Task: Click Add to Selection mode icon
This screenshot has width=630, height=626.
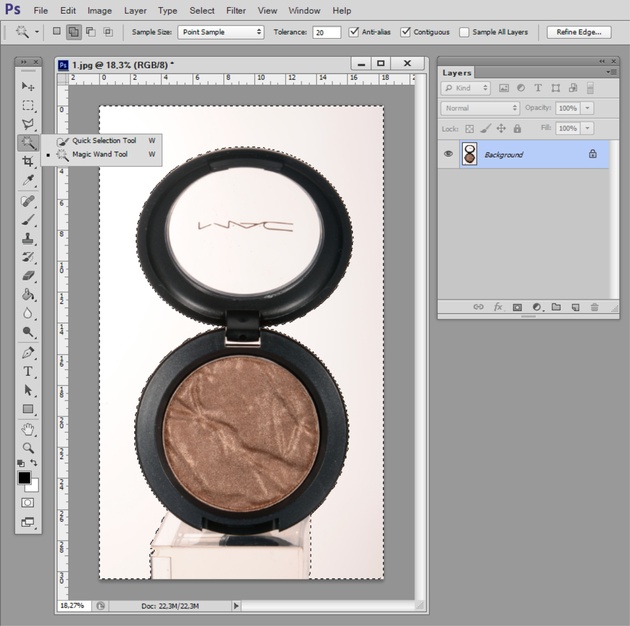Action: pos(74,32)
